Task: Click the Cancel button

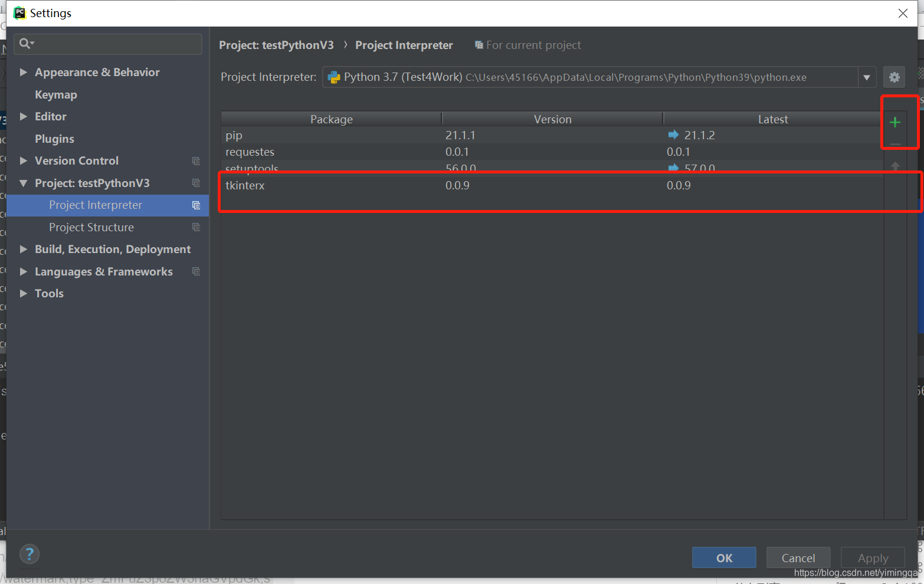Action: coord(798,557)
